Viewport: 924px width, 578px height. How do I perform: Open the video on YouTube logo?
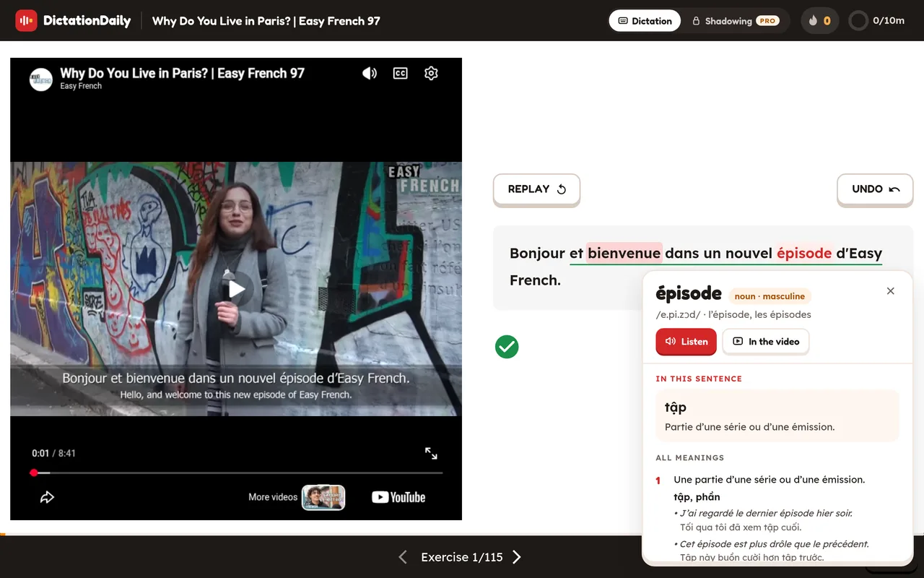[x=398, y=497]
